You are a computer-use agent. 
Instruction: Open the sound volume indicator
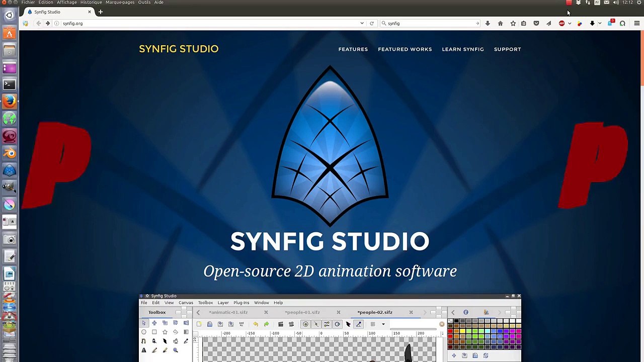pos(616,3)
